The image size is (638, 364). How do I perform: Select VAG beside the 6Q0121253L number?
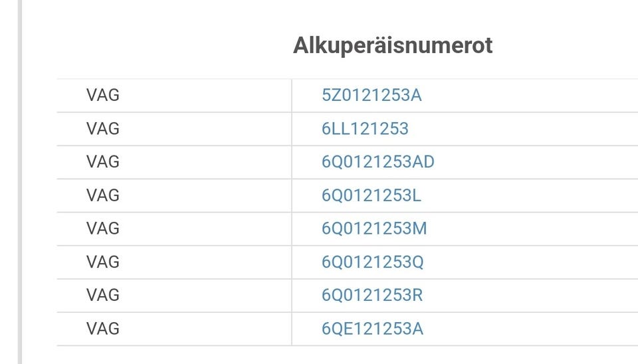coord(103,196)
